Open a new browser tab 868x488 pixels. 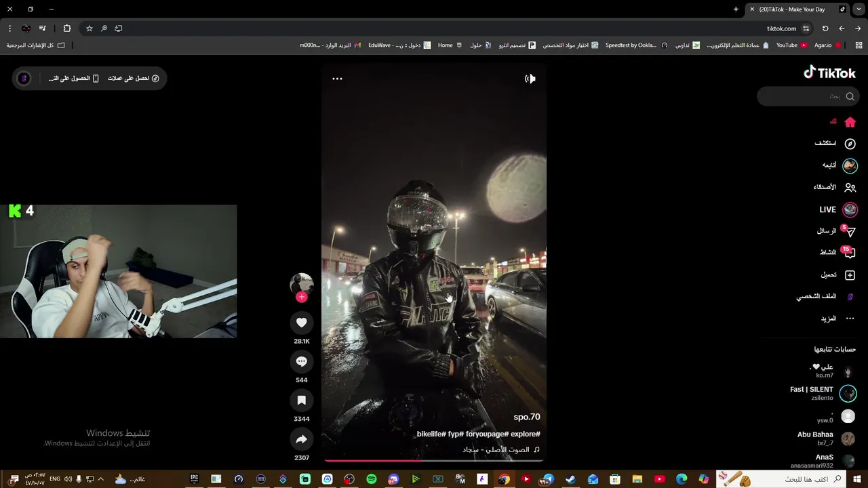[736, 9]
